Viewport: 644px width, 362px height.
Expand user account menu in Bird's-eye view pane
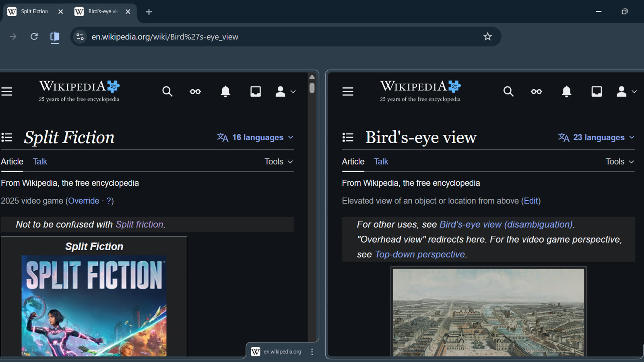point(626,92)
